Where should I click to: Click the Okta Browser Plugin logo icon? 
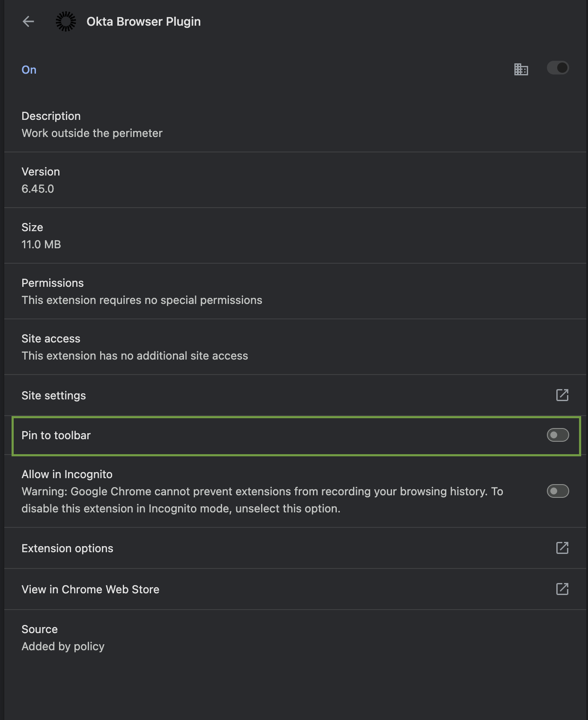click(x=66, y=21)
